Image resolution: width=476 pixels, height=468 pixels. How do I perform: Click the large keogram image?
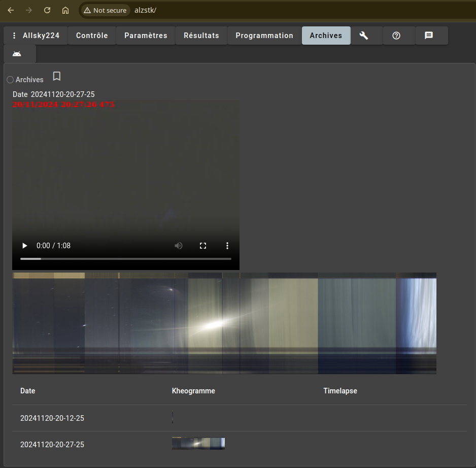224,323
